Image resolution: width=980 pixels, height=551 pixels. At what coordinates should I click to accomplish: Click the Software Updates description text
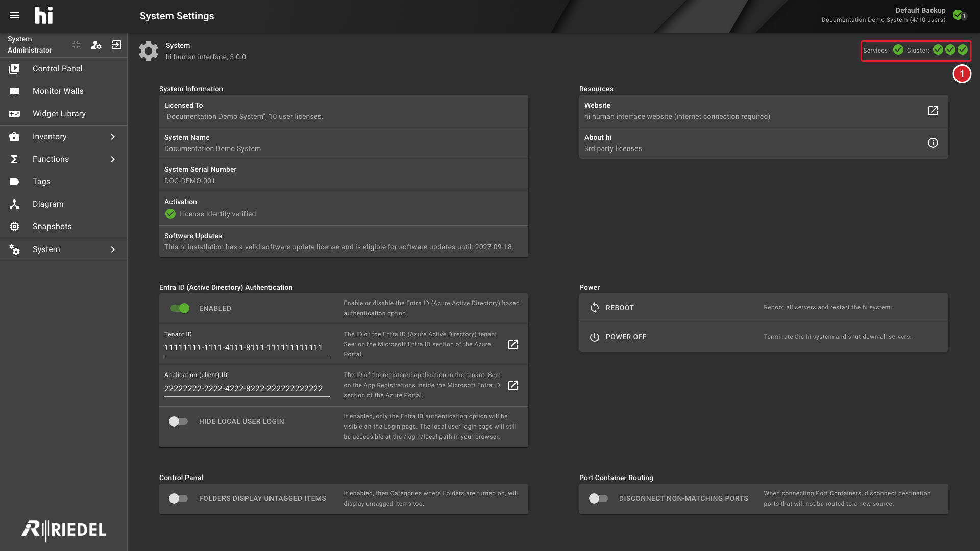point(339,247)
